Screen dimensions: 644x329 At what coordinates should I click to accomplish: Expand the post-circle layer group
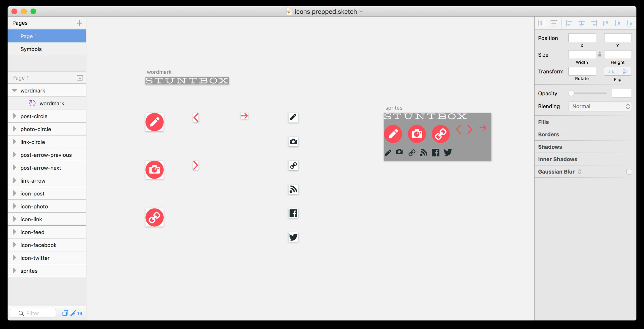pyautogui.click(x=15, y=116)
